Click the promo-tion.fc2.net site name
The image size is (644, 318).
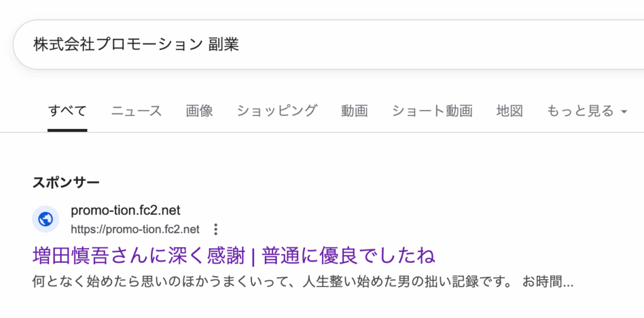pos(126,211)
